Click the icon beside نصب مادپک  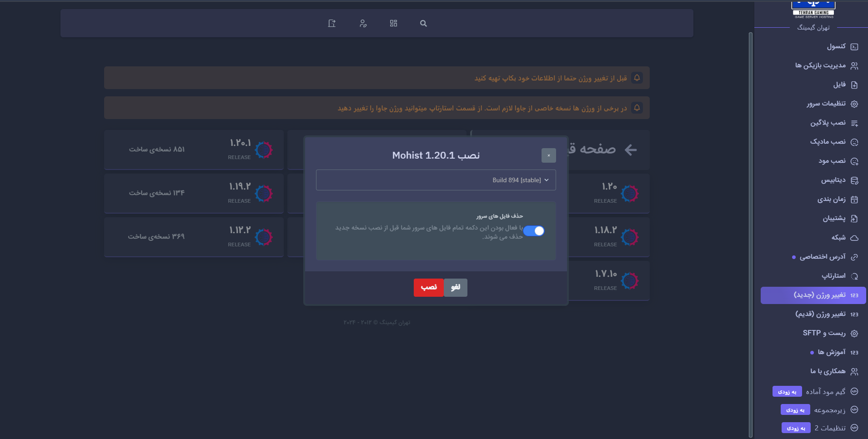point(854,142)
